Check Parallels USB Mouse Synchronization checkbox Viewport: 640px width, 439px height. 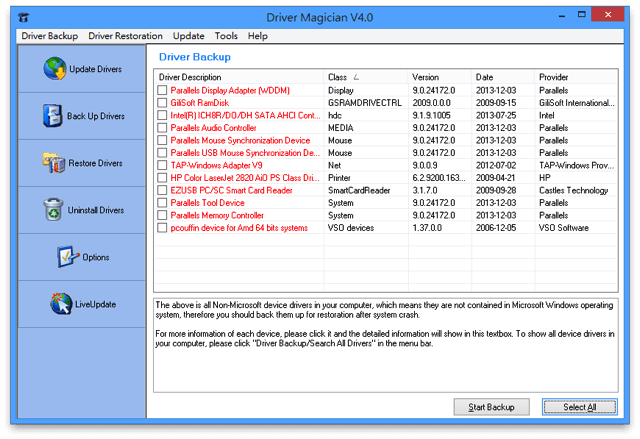[162, 153]
